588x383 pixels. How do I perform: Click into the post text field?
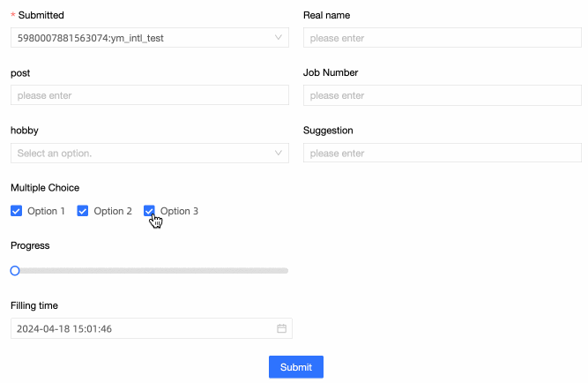(x=150, y=95)
